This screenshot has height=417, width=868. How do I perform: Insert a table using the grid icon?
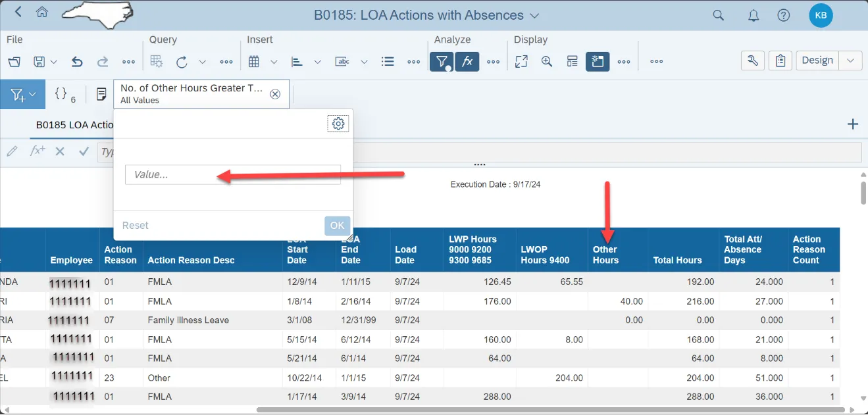[254, 62]
